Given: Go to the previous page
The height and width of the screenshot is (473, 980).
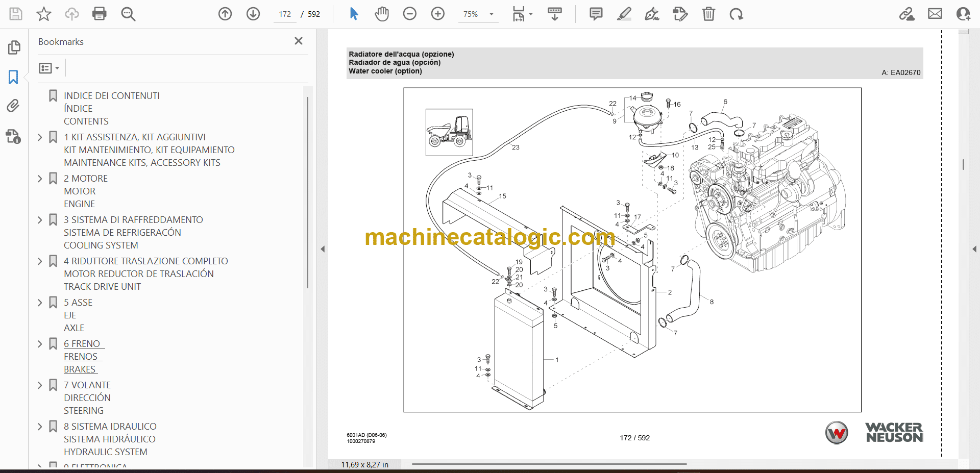Looking at the screenshot, I should 225,14.
